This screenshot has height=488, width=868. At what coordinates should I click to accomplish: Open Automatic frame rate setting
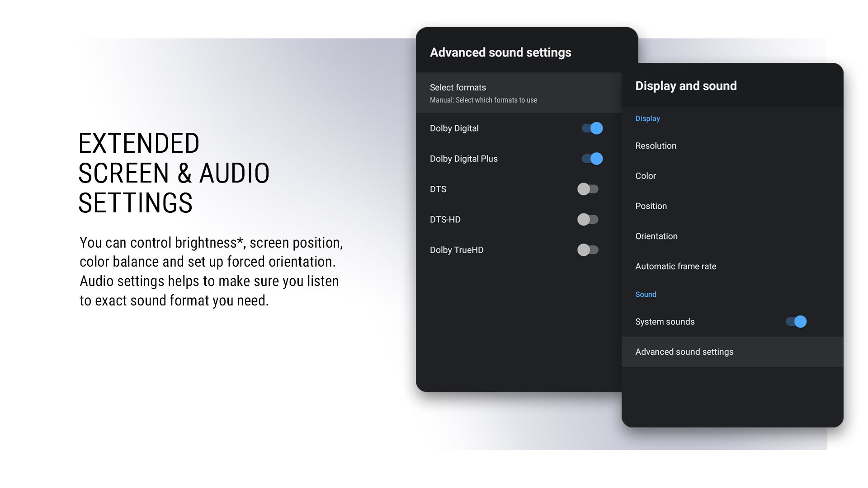coord(676,266)
